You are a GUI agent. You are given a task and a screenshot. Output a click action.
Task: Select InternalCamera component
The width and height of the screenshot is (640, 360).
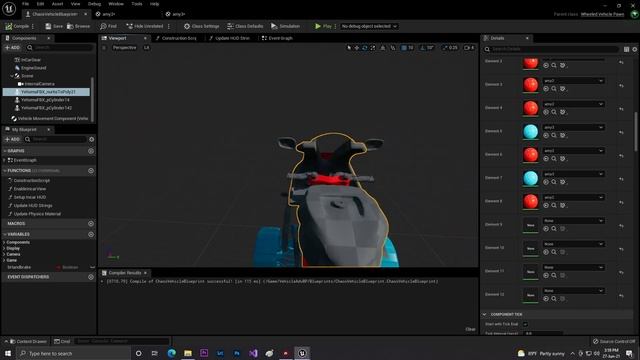coord(39,84)
